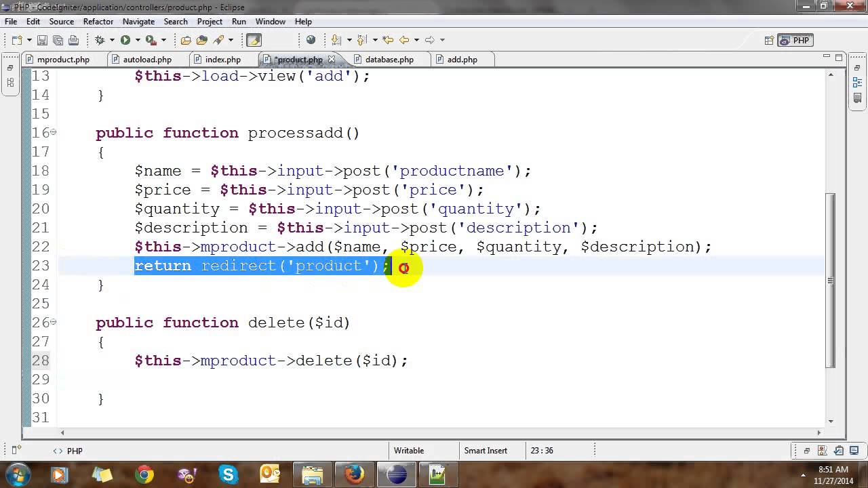Viewport: 868px width, 488px height.
Task: Expand the Search dropdown arrow
Action: pos(231,40)
